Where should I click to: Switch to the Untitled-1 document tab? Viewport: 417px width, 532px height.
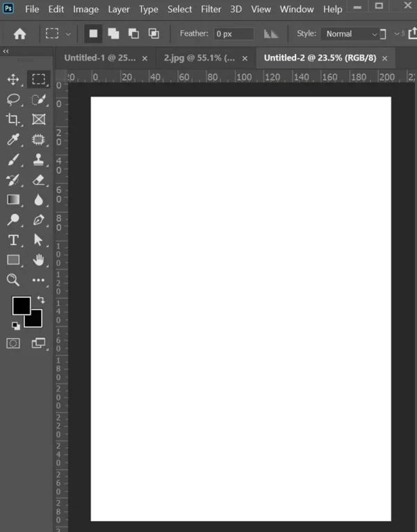coord(100,58)
